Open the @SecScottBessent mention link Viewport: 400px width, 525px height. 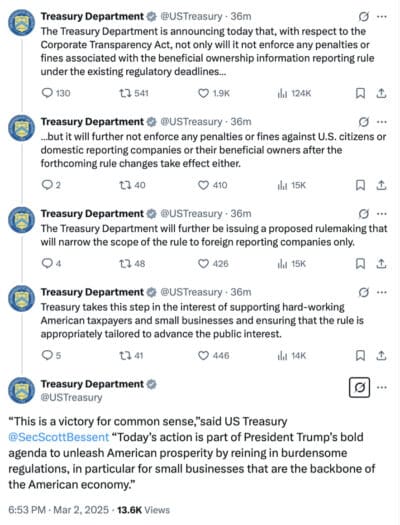click(x=59, y=437)
